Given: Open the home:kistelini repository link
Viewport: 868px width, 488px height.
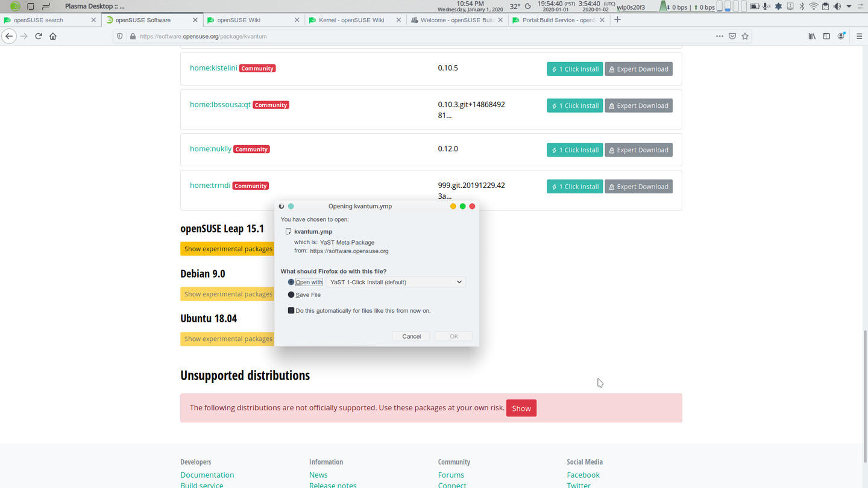Looking at the screenshot, I should (x=213, y=68).
